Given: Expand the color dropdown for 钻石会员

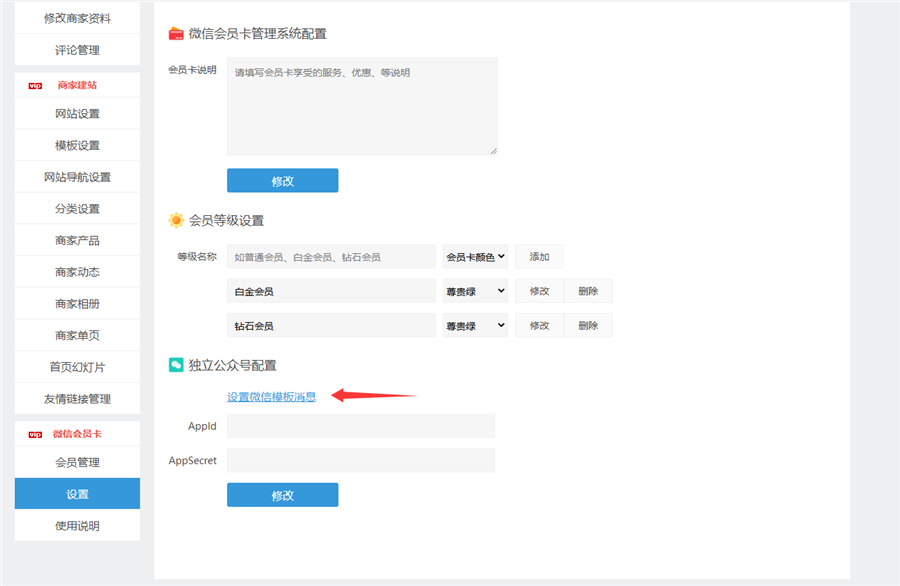Looking at the screenshot, I should point(475,326).
